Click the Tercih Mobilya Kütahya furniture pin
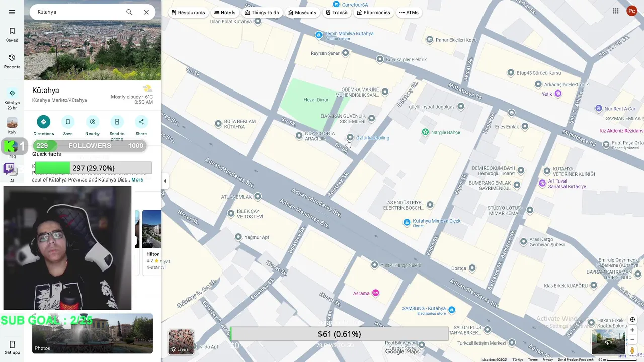The width and height of the screenshot is (644, 362). (318, 35)
